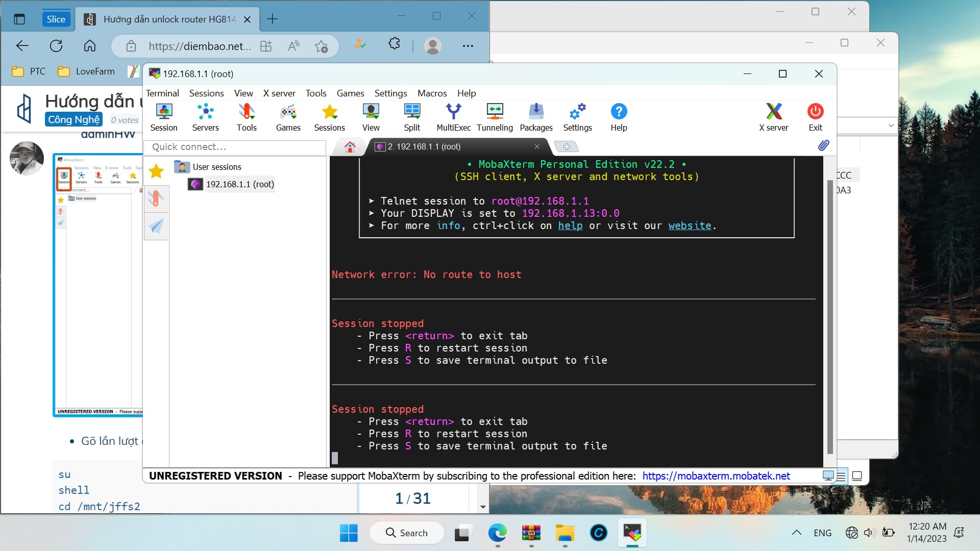The width and height of the screenshot is (980, 551).
Task: Open the Packages toolbar icon
Action: pos(536,117)
